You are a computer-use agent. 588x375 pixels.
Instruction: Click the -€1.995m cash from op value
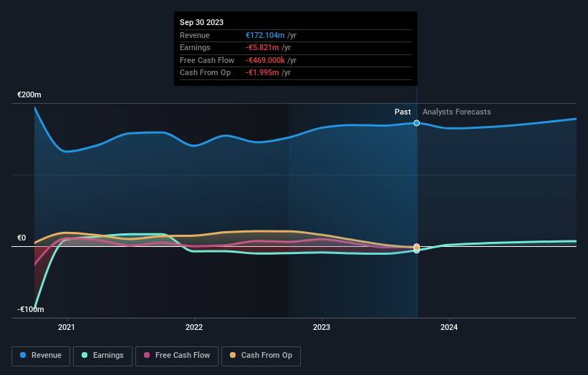tap(262, 73)
